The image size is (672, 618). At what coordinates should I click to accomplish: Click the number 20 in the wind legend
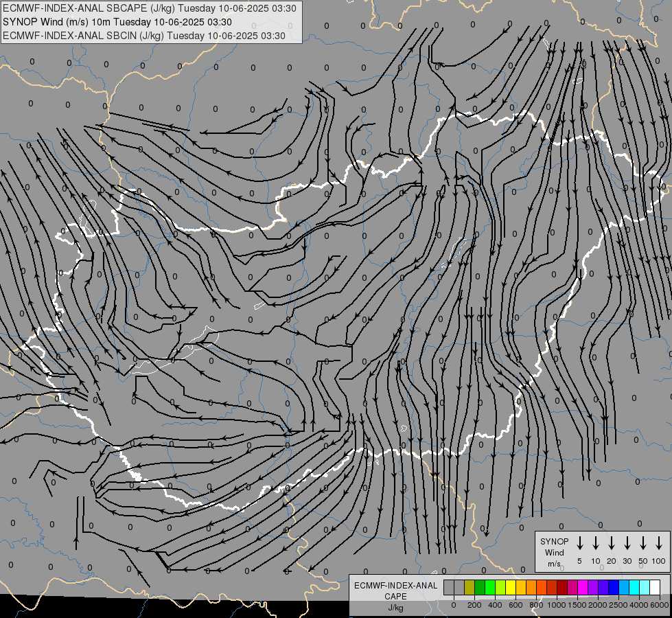click(611, 561)
